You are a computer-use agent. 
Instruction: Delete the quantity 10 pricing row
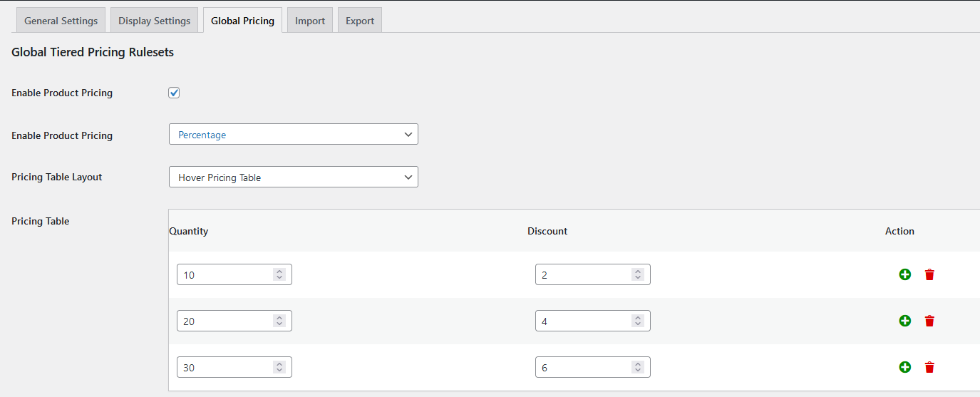(929, 274)
